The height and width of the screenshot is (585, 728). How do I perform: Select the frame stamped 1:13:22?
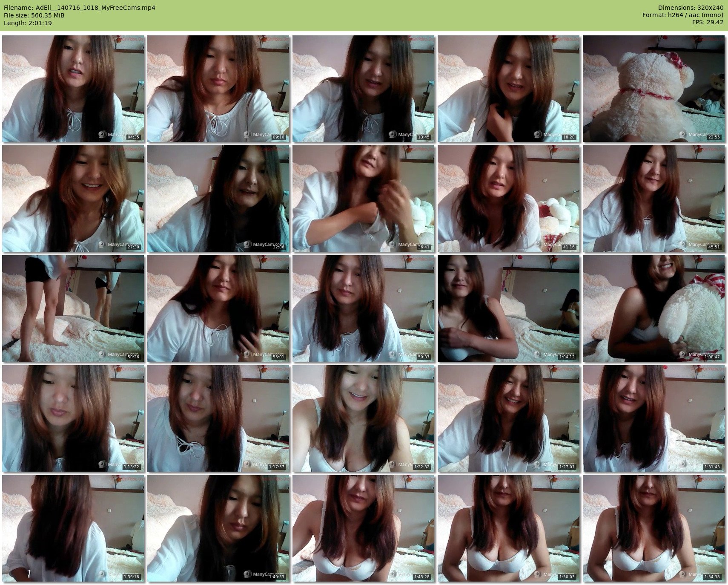coord(73,418)
